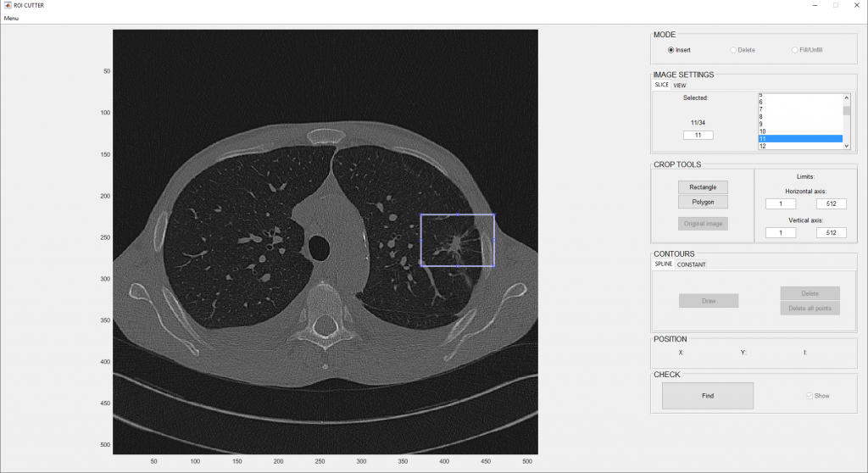The width and height of the screenshot is (868, 473).
Task: Click the slice list scroll up arrow
Action: [847, 97]
